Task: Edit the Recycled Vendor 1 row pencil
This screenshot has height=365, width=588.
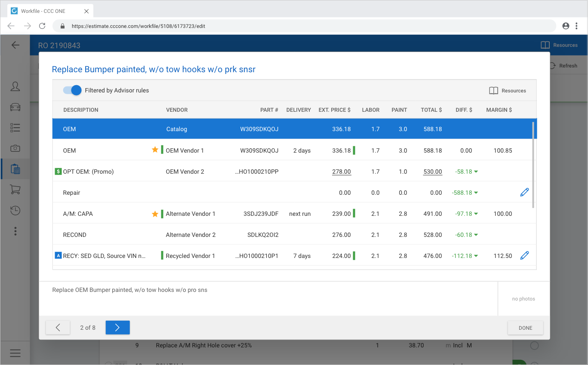Action: point(524,256)
